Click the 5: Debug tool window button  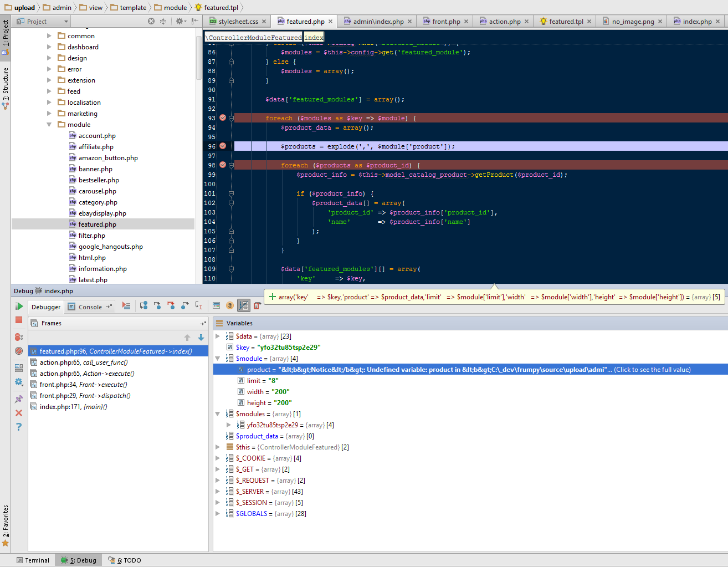tap(79, 560)
